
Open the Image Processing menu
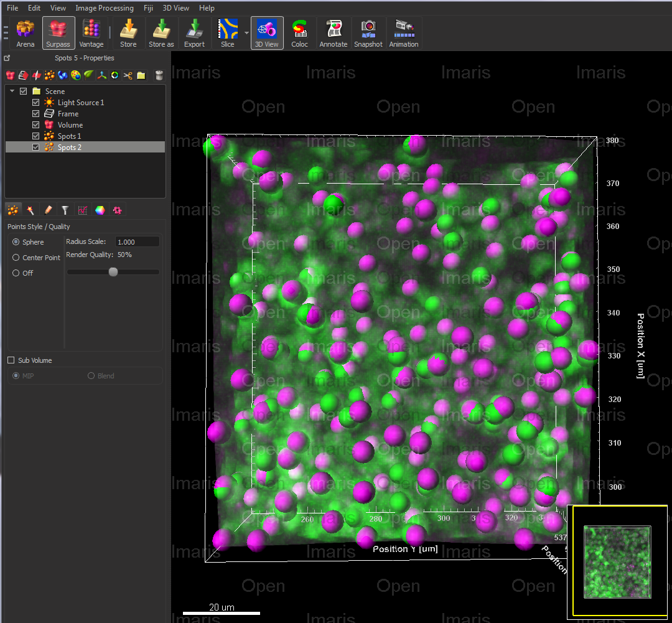[x=104, y=8]
